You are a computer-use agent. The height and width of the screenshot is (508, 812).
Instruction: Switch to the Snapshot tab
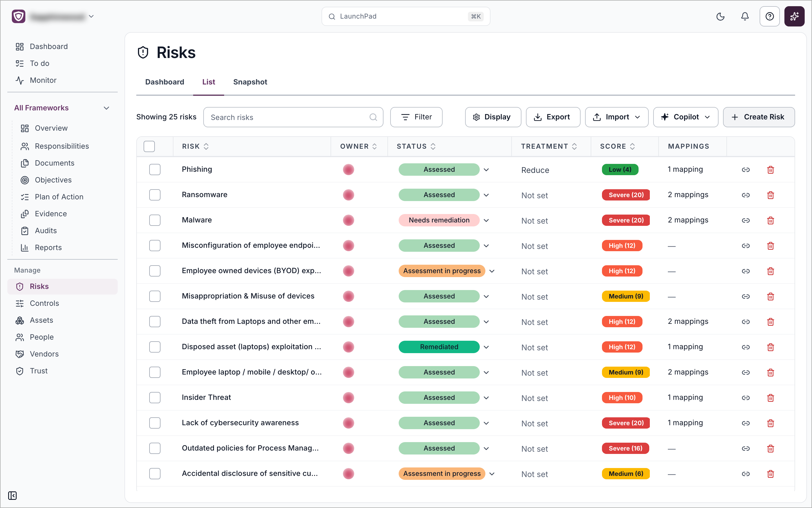tap(250, 82)
